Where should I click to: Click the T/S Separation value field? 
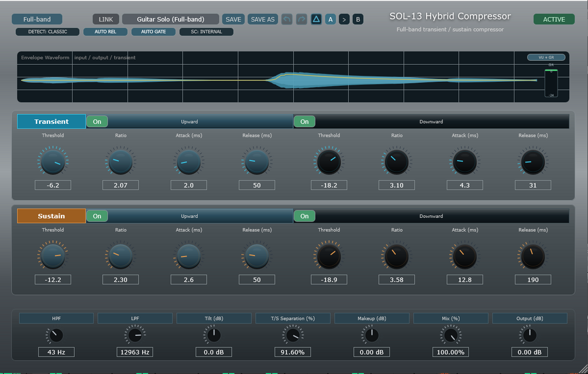click(x=293, y=352)
